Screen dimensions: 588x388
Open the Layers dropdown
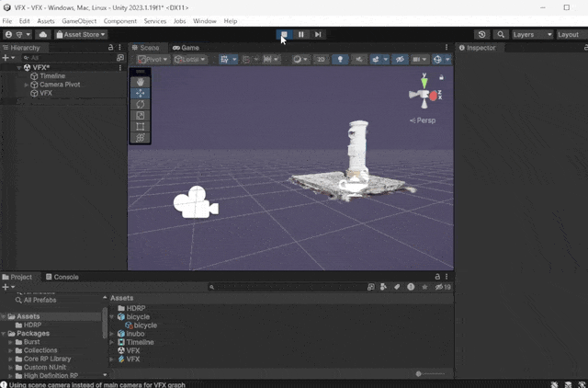tap(530, 34)
